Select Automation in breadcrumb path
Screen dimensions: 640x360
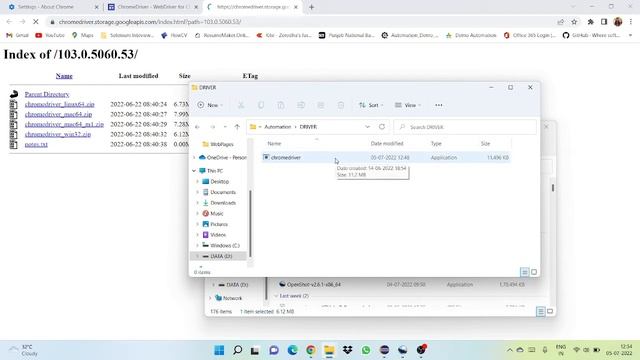pos(278,127)
